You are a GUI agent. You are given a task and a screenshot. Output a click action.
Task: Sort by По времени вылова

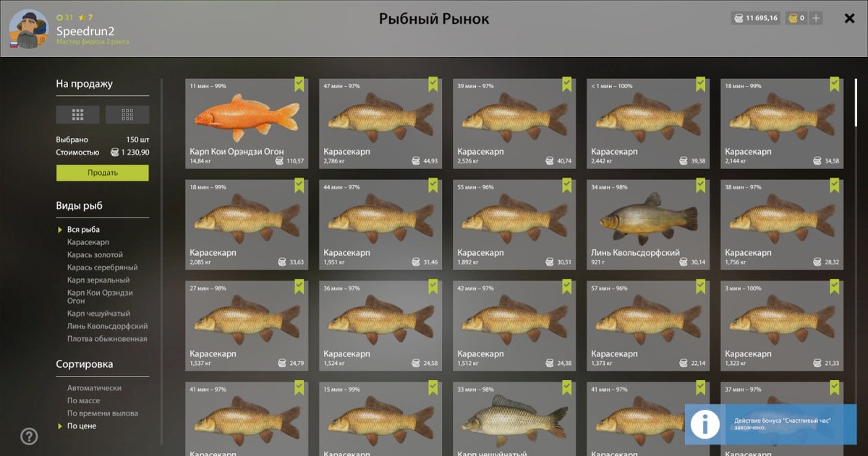pyautogui.click(x=102, y=413)
